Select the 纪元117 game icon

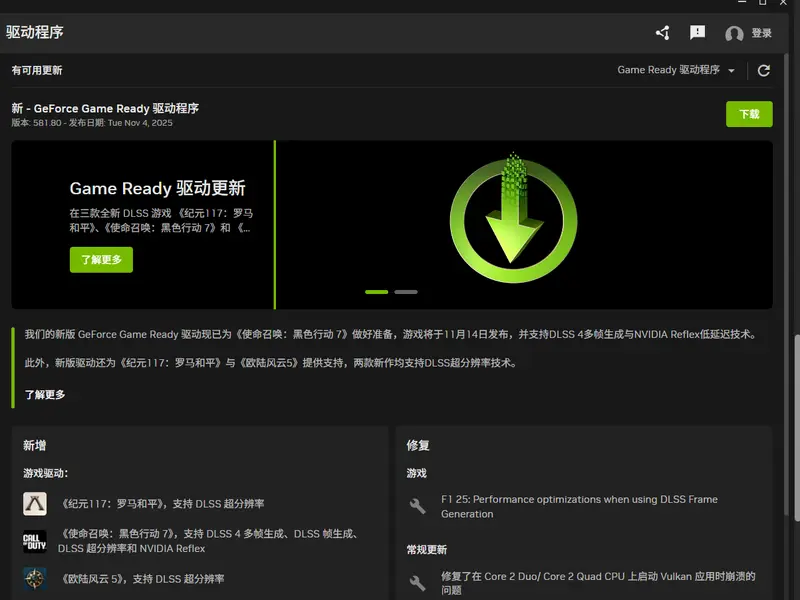[33, 504]
